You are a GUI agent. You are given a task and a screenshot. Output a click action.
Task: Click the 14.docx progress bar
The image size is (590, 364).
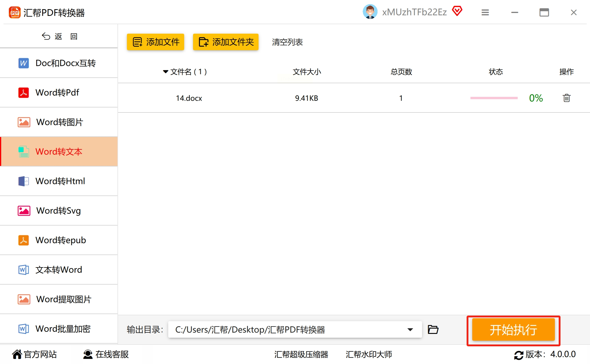click(494, 98)
